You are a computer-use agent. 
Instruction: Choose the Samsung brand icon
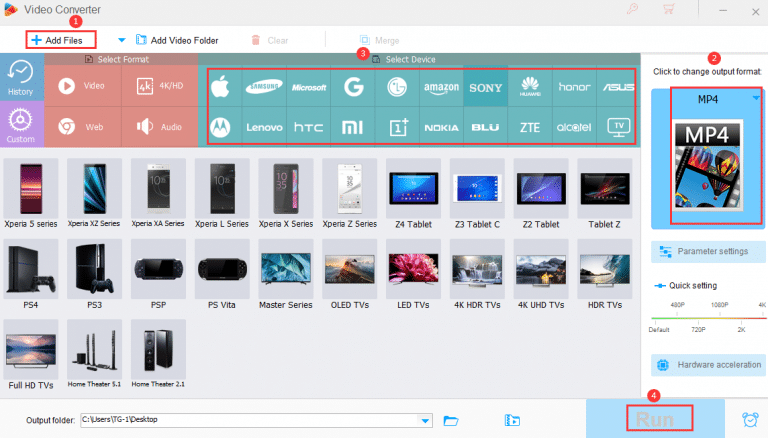click(265, 87)
